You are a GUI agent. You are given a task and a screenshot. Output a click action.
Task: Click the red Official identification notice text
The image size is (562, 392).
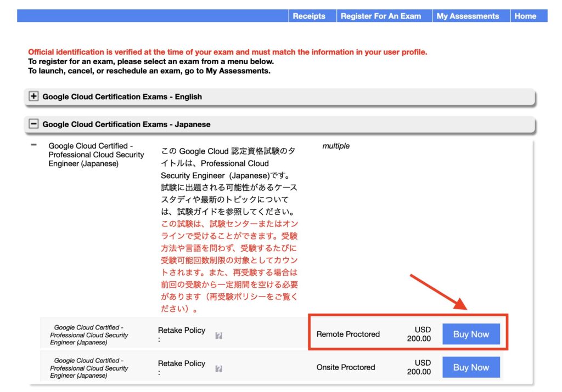[x=228, y=52]
